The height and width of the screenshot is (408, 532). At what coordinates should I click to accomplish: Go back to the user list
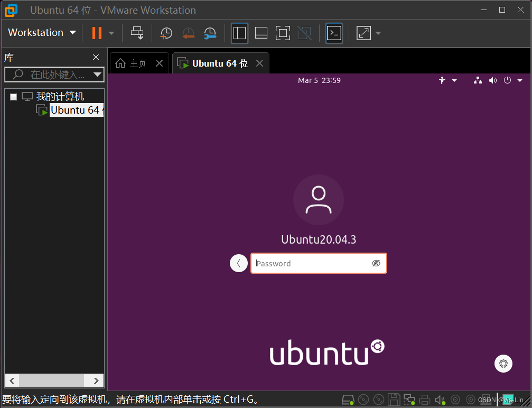tap(239, 263)
